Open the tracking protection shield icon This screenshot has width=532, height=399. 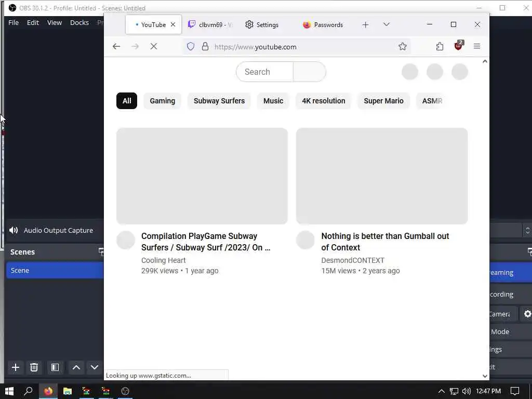pos(191,46)
